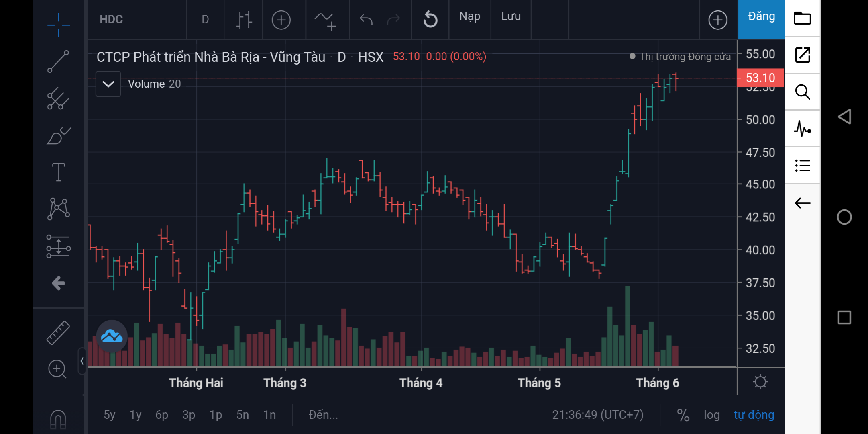This screenshot has height=434, width=868.
Task: Open indicators menu icon in top toolbar
Action: tap(325, 20)
